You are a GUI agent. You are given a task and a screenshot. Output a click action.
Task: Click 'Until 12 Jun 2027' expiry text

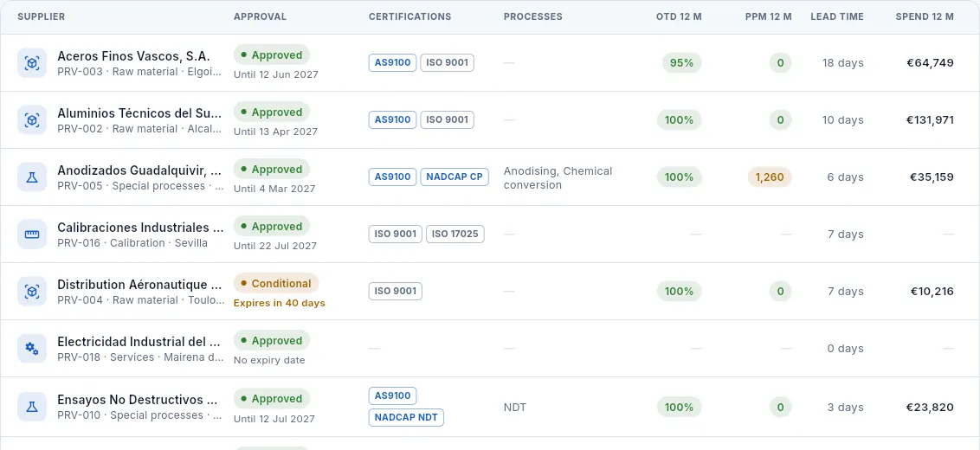point(275,74)
